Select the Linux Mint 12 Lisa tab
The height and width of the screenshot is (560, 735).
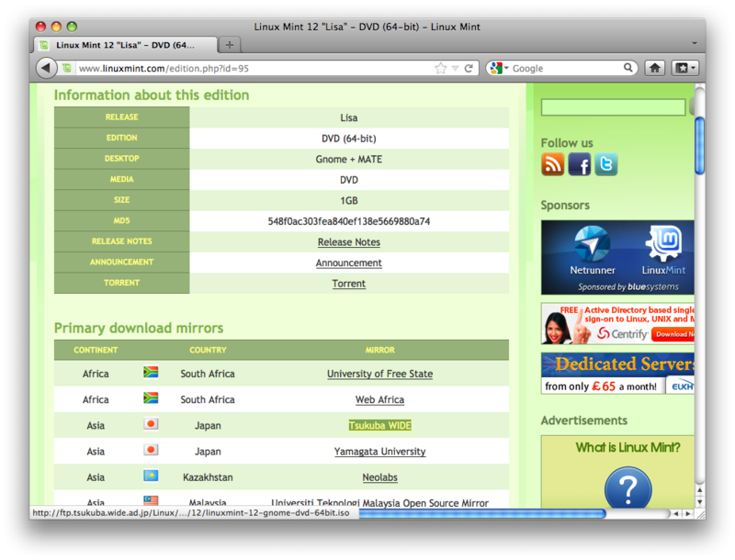(126, 45)
